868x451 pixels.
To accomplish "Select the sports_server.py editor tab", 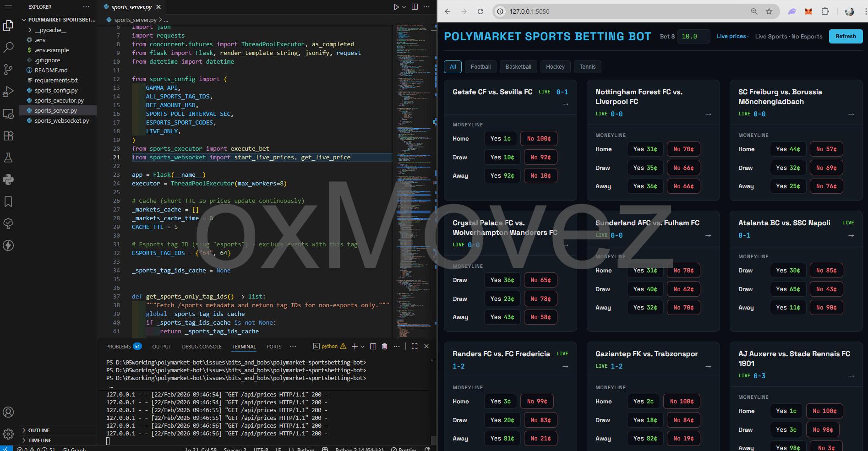I will point(131,7).
